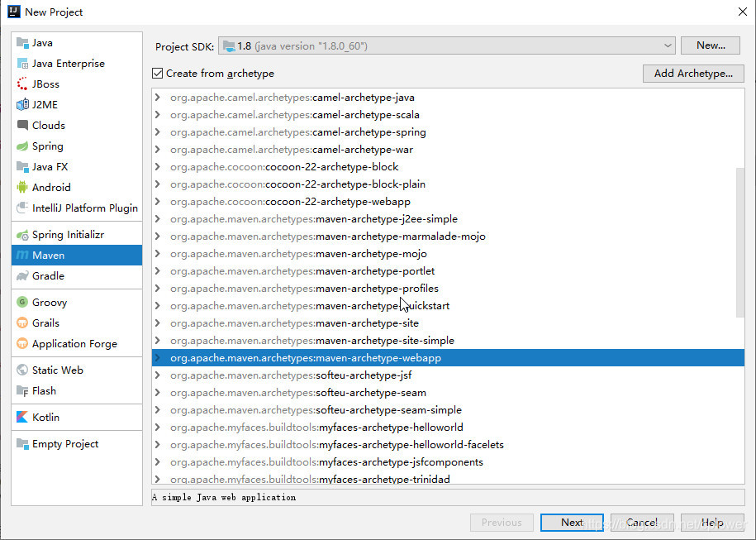The width and height of the screenshot is (756, 540).
Task: Expand the camel-archetype-scala node
Action: (158, 115)
